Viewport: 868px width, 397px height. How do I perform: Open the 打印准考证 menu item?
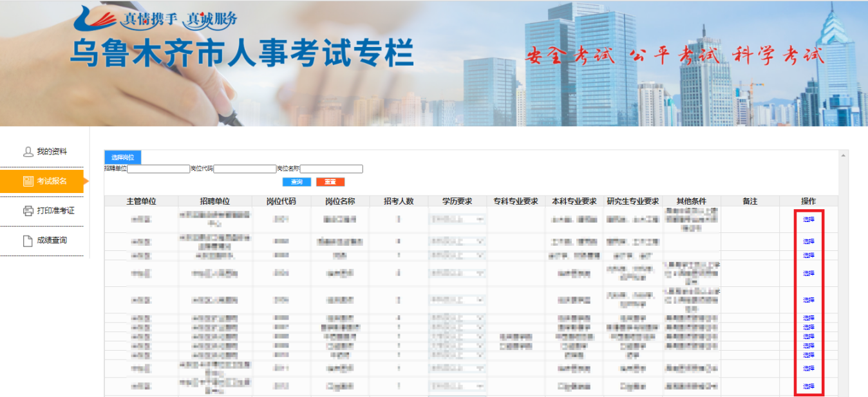click(x=55, y=211)
